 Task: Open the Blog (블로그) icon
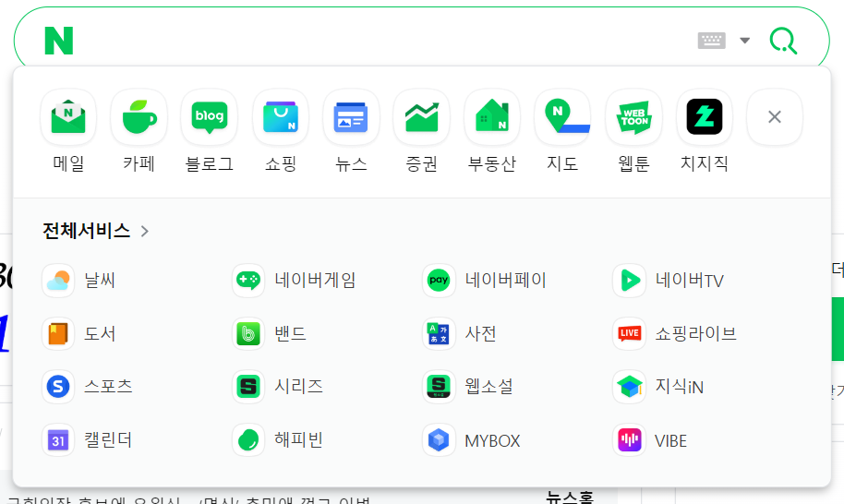(x=210, y=116)
